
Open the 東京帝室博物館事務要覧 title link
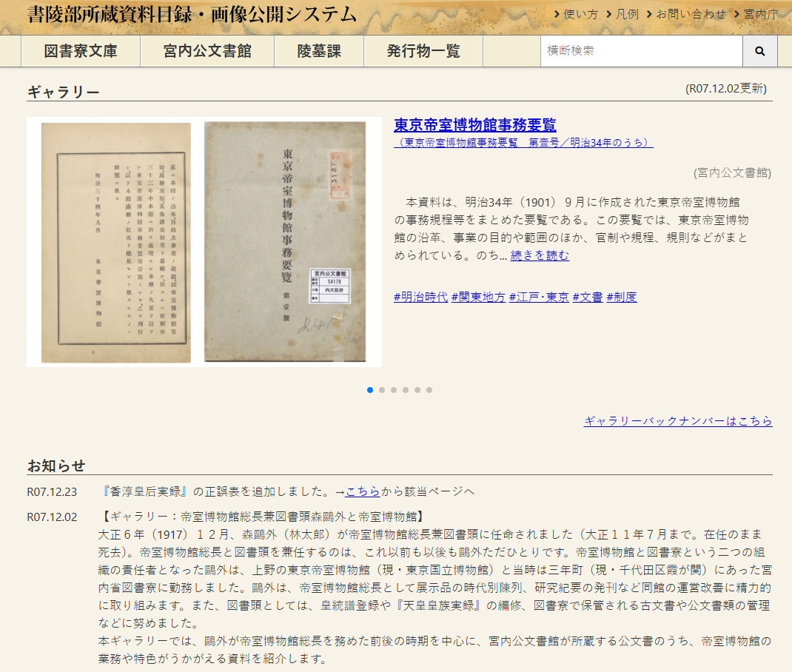(x=474, y=125)
